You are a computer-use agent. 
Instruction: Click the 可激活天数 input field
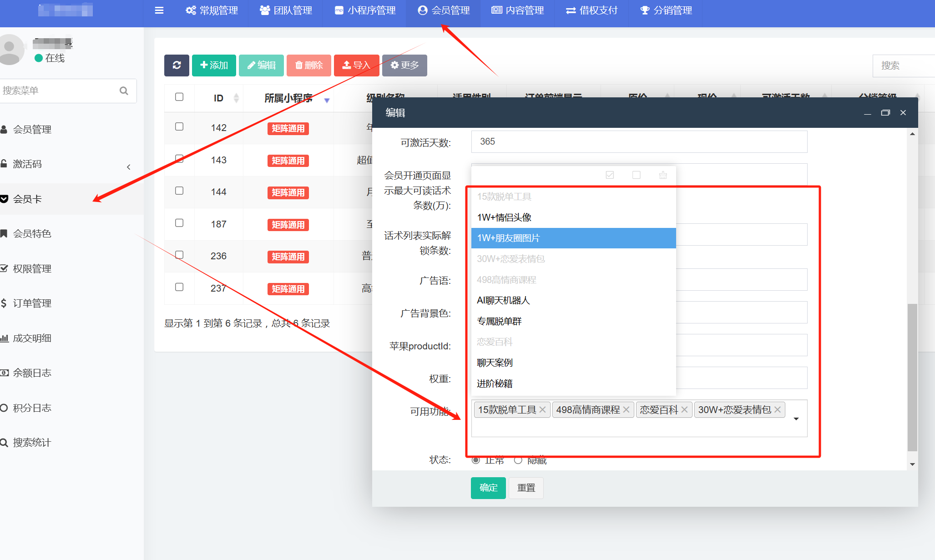pos(639,142)
